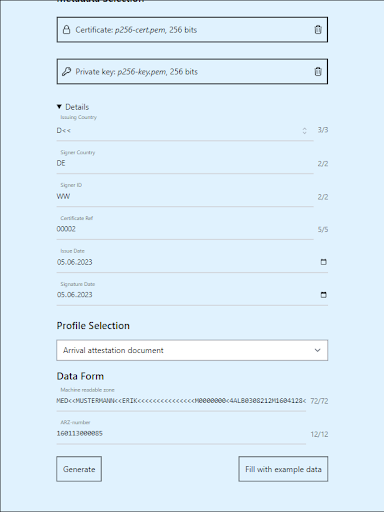Open the Signature Date calendar picker
This screenshot has width=384, height=512.
(x=323, y=295)
